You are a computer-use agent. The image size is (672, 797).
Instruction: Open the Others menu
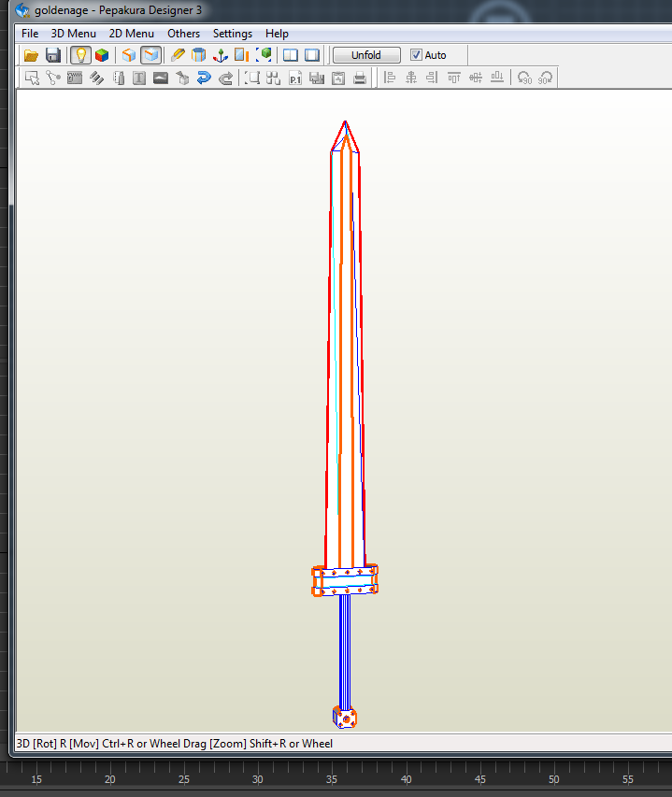[183, 34]
